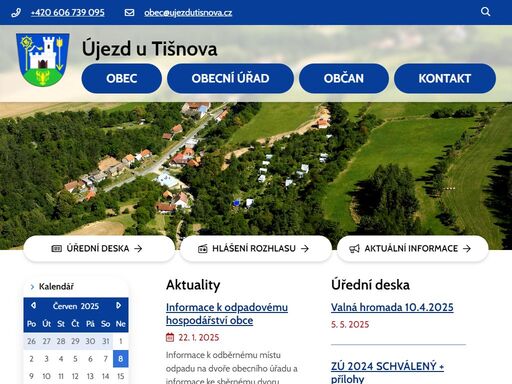Go to previous month in calendar
Viewport: 512px width, 384px height.
point(33,305)
